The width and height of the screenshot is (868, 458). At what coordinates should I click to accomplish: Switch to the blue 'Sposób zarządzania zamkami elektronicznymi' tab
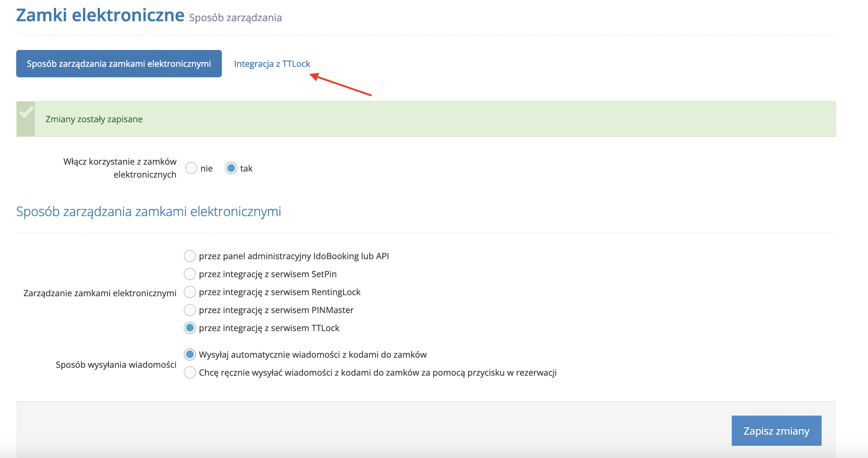coord(119,64)
